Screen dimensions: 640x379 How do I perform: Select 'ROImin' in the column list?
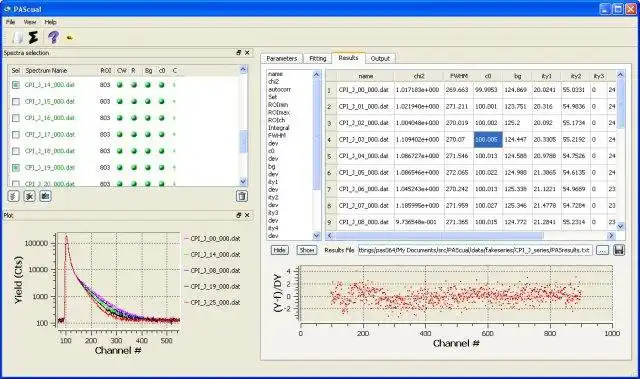278,105
